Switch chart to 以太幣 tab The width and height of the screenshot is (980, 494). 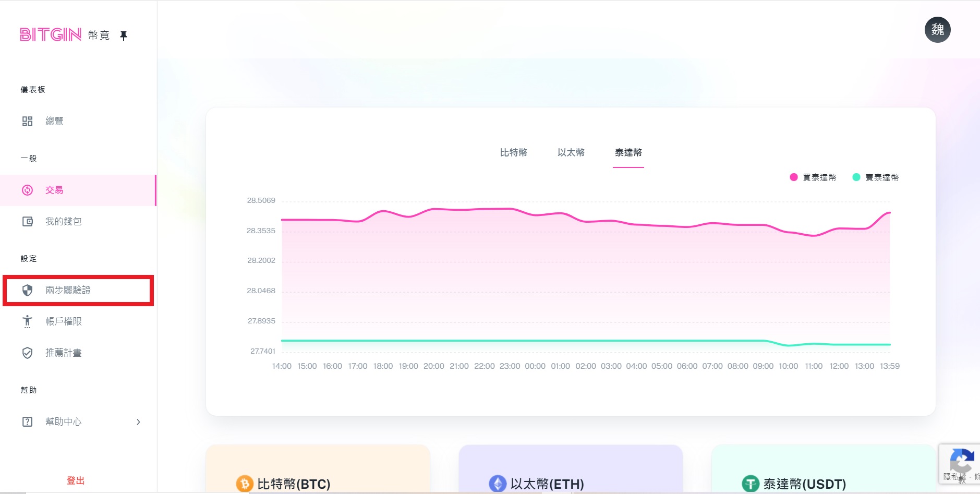point(571,152)
